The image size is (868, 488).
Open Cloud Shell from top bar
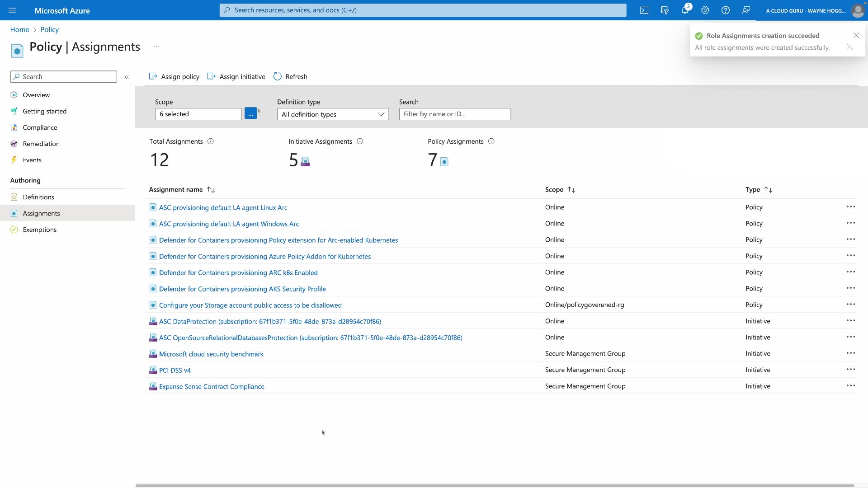point(644,10)
